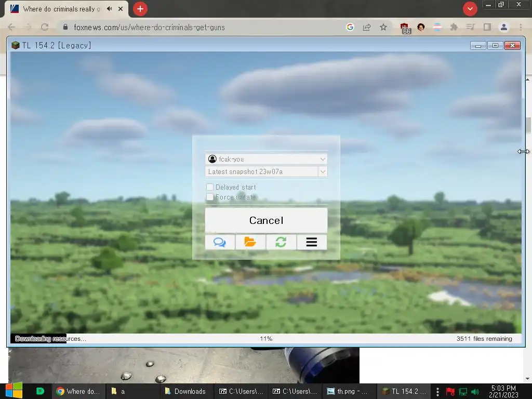Open the chat/support speech bubbles button
The width and height of the screenshot is (532, 399).
coord(220,242)
